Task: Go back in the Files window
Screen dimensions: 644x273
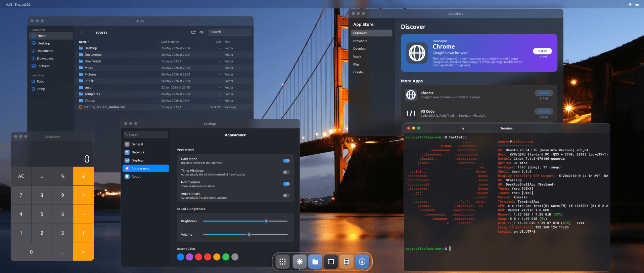Action: [82, 32]
